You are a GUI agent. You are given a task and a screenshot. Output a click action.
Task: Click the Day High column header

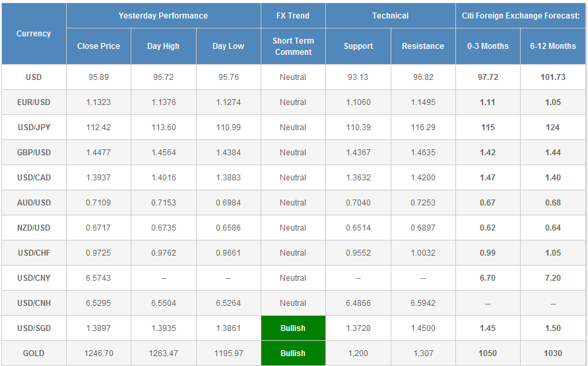[163, 46]
